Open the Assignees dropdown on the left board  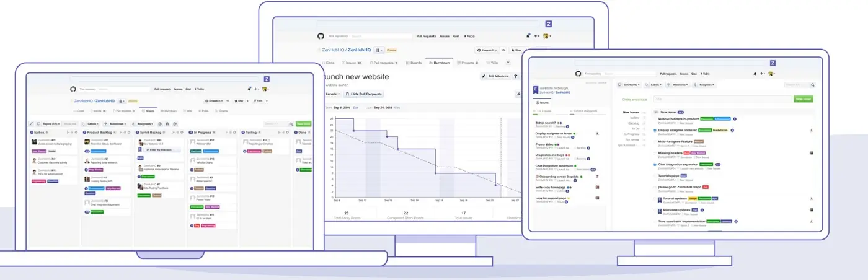[x=142, y=124]
